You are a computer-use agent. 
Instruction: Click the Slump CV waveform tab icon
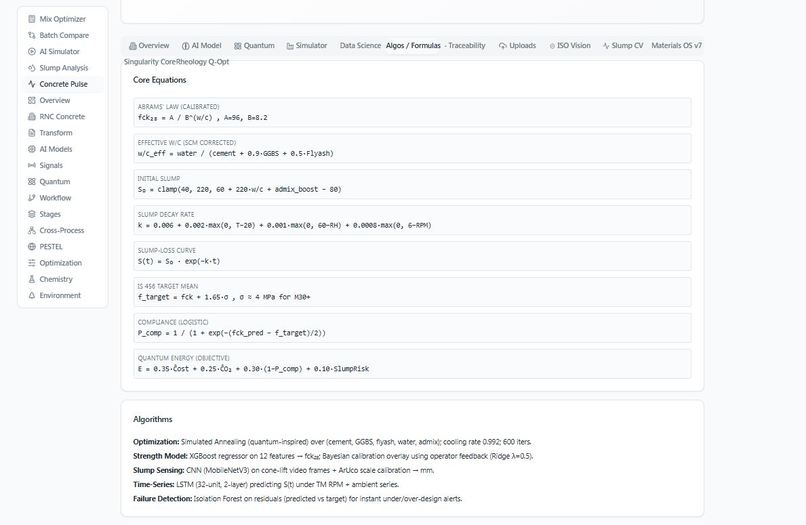point(606,46)
